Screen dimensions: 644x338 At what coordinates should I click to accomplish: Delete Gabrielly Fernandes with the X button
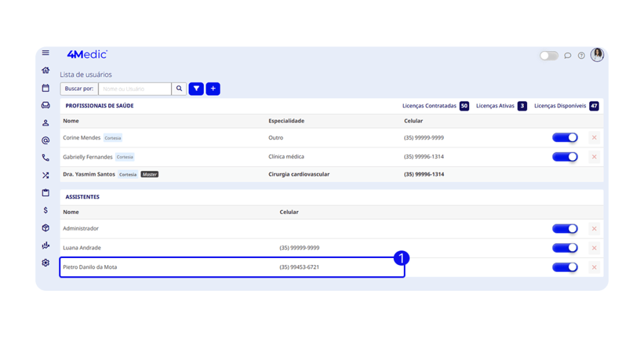tap(594, 157)
